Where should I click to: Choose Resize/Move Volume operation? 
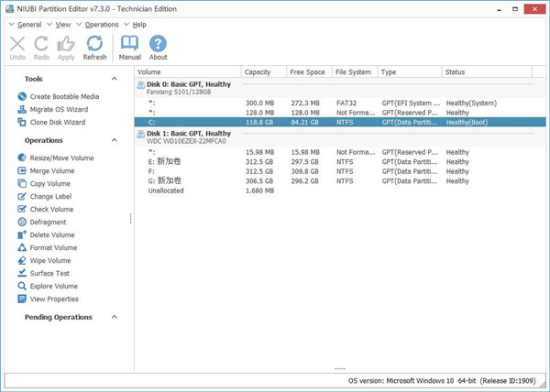pos(60,158)
